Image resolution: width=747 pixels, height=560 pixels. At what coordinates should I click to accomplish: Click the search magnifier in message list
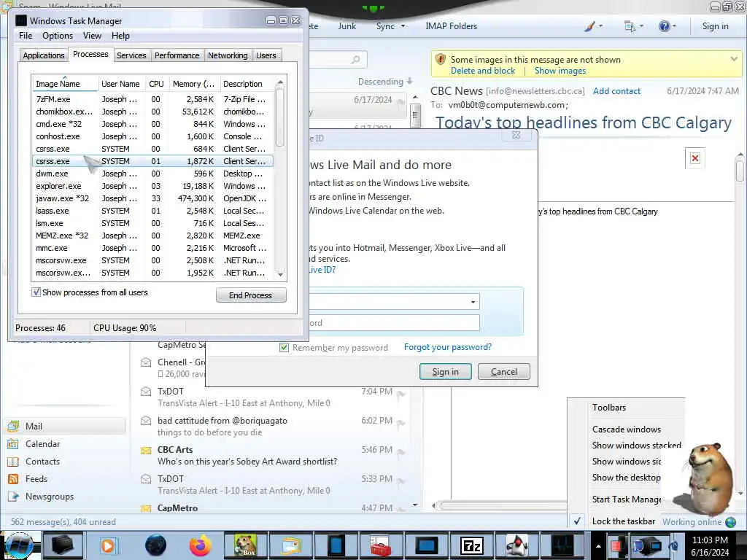coord(355,60)
